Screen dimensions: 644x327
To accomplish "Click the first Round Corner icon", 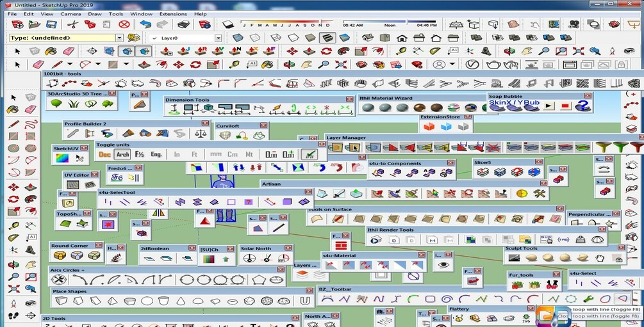I will click(x=60, y=255).
